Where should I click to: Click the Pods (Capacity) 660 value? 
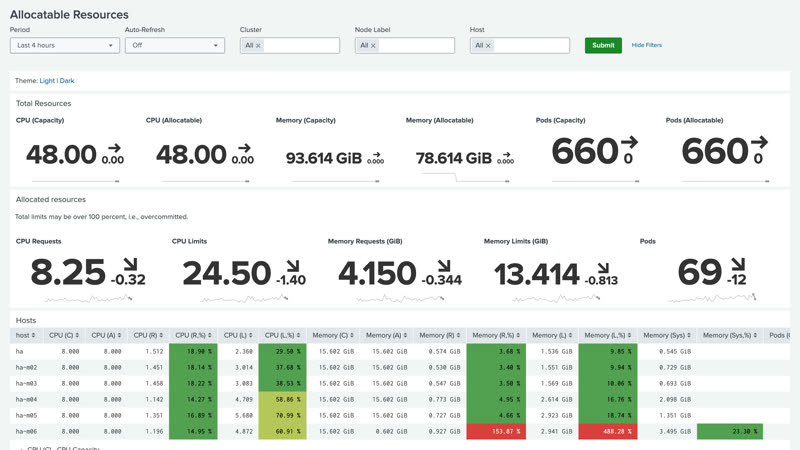pos(585,152)
